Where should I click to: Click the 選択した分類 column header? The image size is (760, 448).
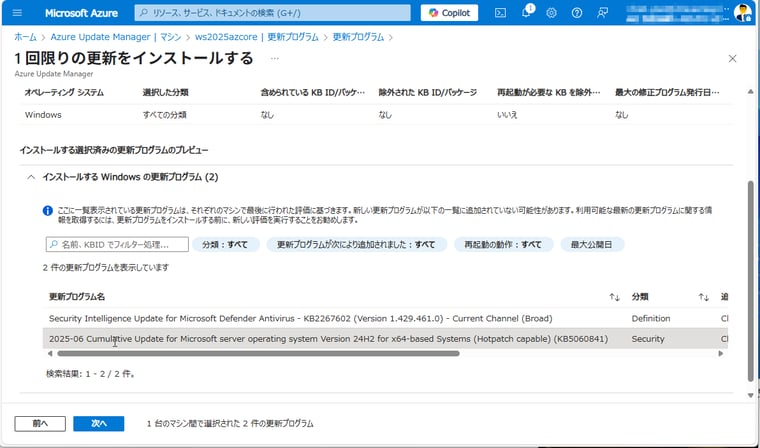click(165, 92)
